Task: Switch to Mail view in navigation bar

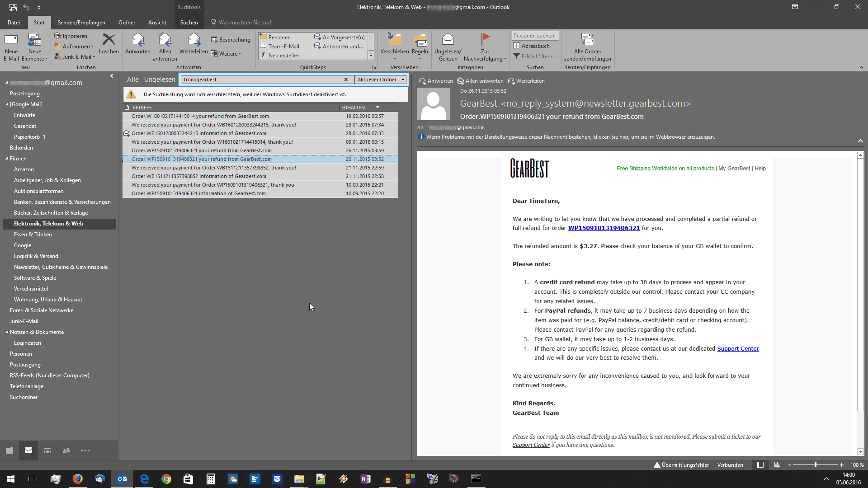Action: 28,450
